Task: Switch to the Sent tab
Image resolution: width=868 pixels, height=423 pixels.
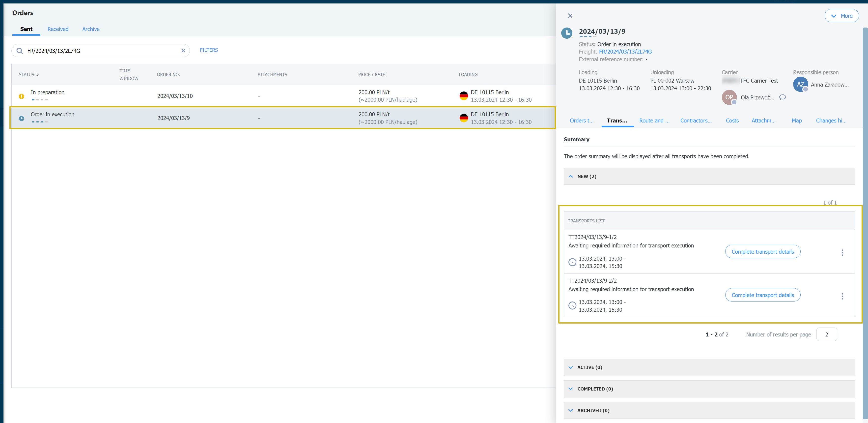Action: [26, 29]
